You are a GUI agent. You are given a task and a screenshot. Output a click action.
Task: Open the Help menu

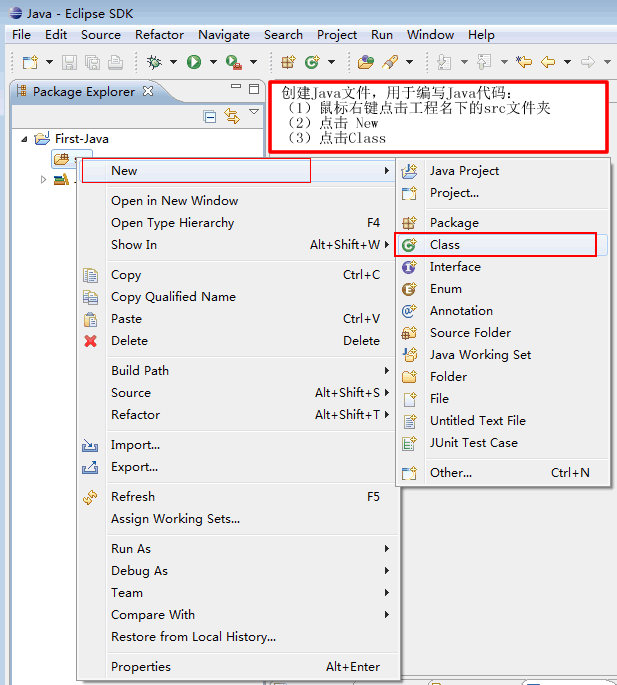(x=481, y=35)
